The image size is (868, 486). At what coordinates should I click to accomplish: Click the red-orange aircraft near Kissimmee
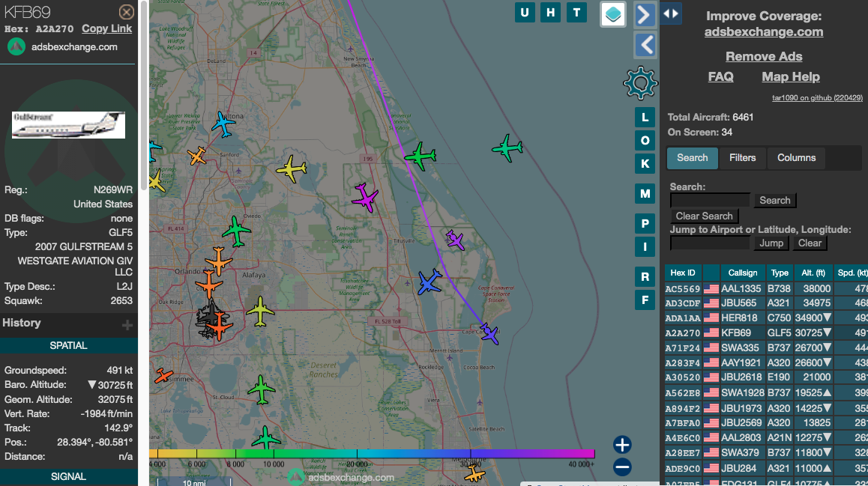coord(163,376)
